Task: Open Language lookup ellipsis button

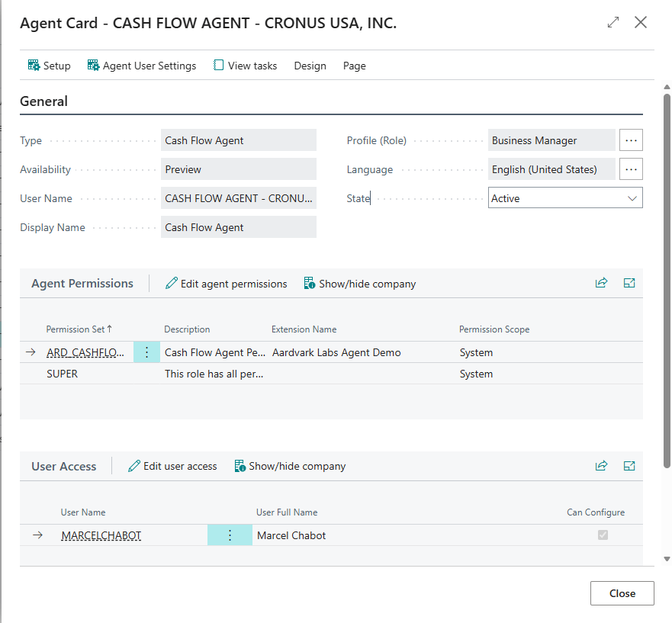Action: [631, 169]
